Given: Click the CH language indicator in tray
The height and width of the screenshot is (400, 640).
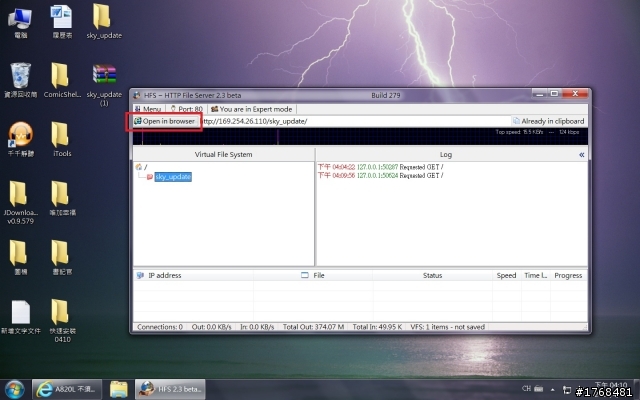Looking at the screenshot, I should click(x=527, y=389).
